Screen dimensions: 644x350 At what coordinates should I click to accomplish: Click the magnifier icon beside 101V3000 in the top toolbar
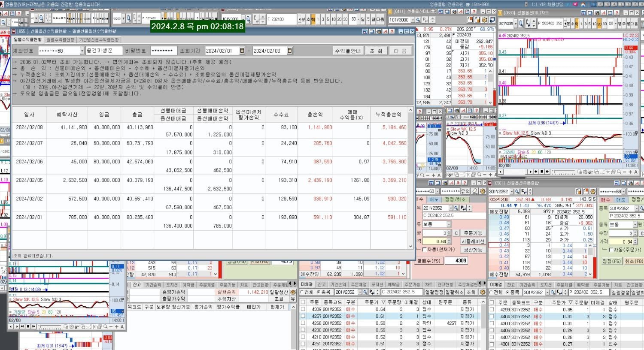(248, 19)
